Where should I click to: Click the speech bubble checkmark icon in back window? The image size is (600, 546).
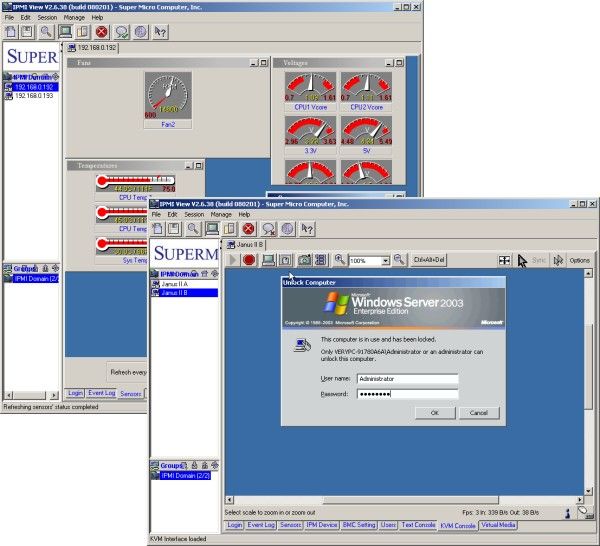pos(122,32)
